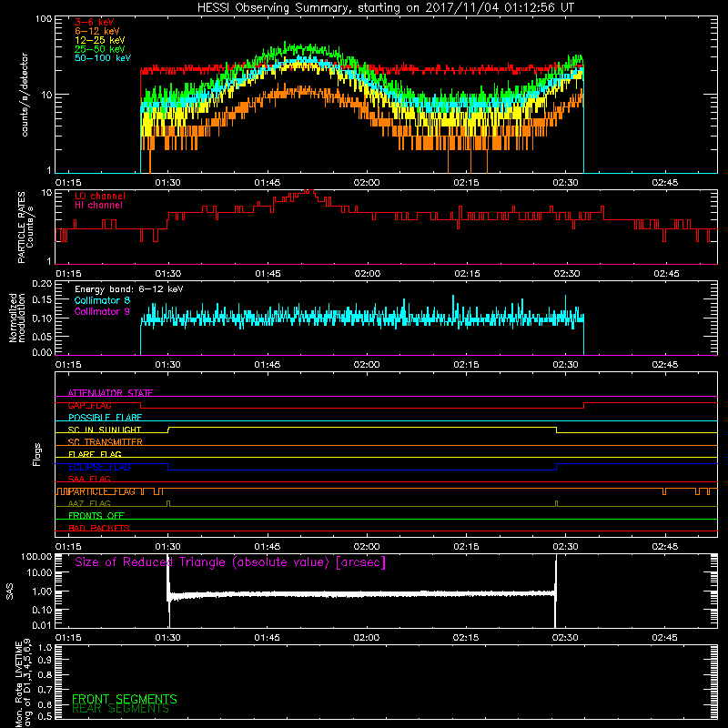This screenshot has height=728, width=728.
Task: Click 02:15 time label under modulation panel
Action: tap(466, 365)
